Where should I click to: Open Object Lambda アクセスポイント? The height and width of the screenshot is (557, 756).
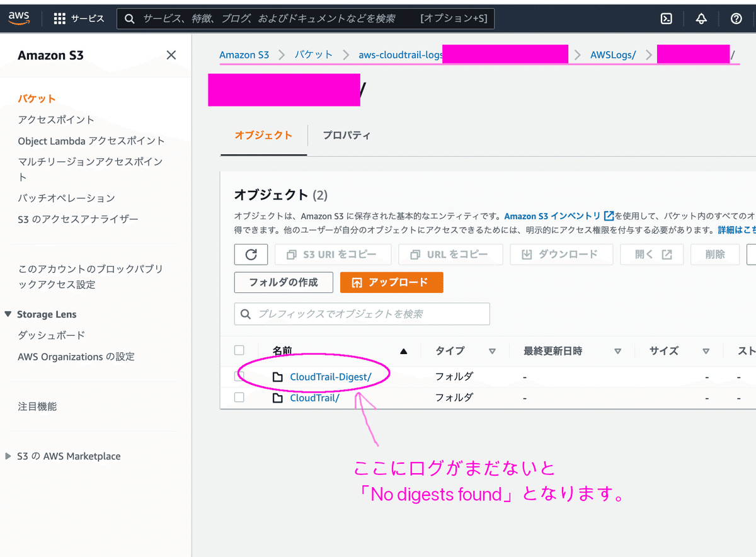click(x=91, y=141)
